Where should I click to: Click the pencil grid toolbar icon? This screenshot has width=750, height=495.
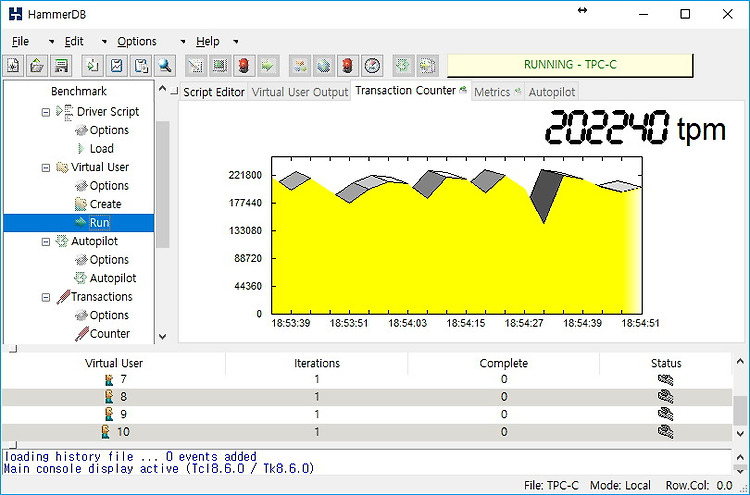pos(196,65)
